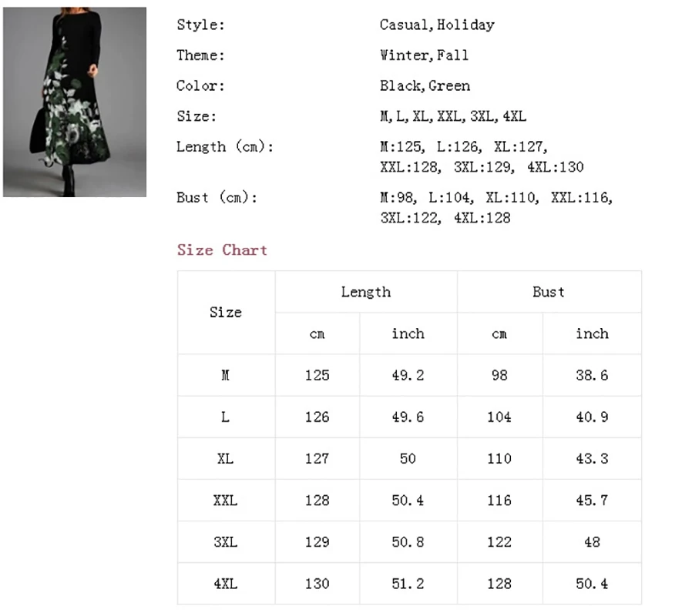
Task: Click the Size header cell in table
Action: point(226,313)
